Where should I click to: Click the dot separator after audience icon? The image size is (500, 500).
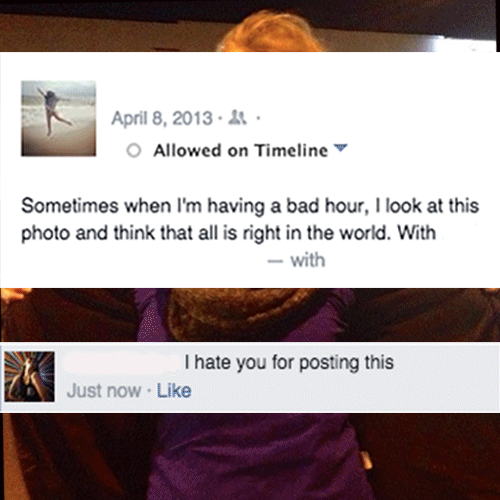pyautogui.click(x=257, y=118)
